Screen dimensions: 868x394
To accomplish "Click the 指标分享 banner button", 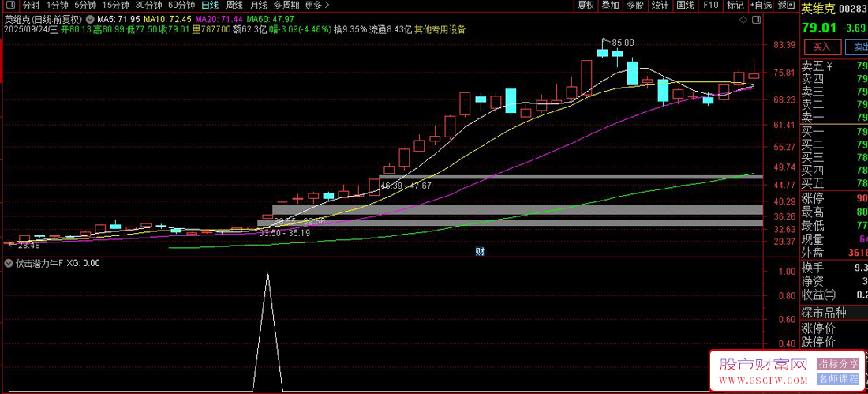I will (839, 364).
